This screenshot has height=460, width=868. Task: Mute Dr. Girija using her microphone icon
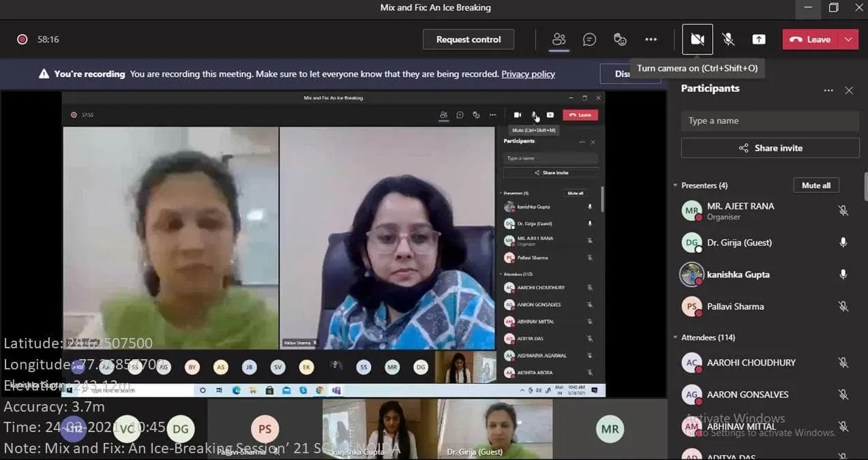(x=843, y=242)
